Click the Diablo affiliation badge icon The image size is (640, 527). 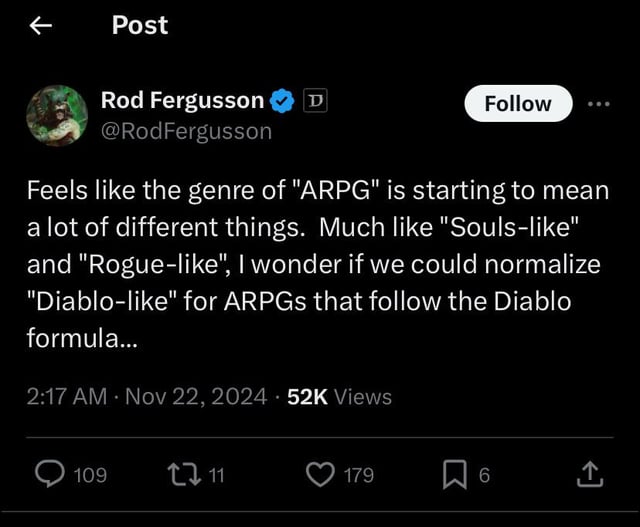coord(315,100)
